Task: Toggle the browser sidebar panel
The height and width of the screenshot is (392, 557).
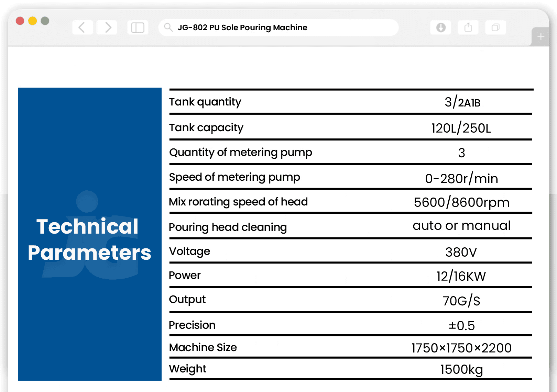Action: coord(138,27)
